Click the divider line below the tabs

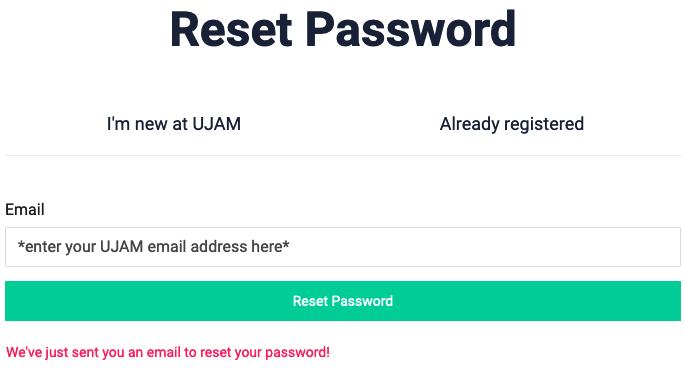pos(343,155)
